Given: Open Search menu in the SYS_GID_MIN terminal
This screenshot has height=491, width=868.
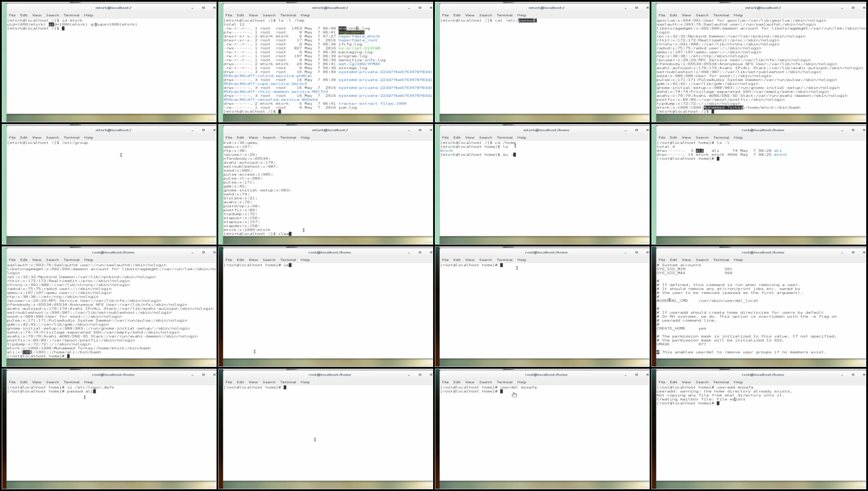Looking at the screenshot, I should click(702, 260).
